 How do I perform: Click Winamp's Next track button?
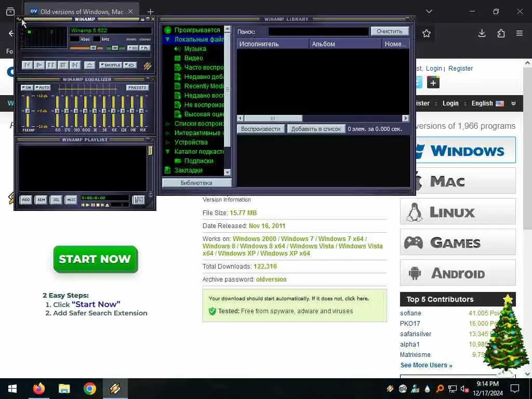tap(75, 65)
